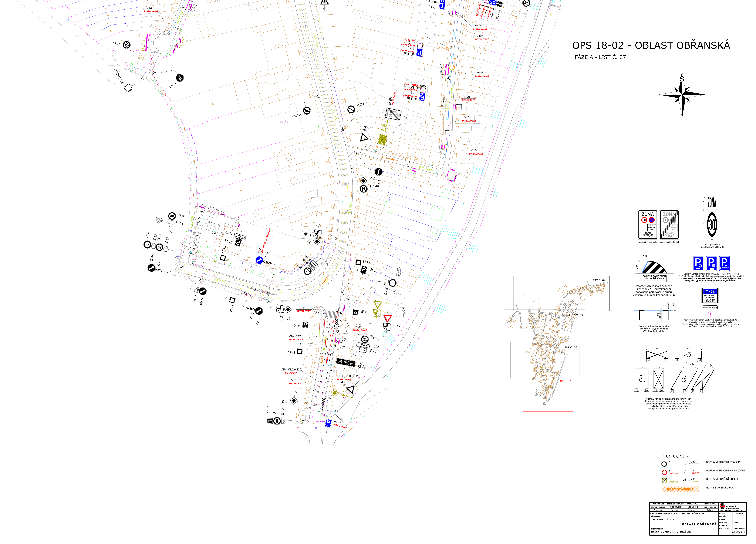Screen dimensions: 756x544
Task: Select the crossed-out olive E 2b sign
Action: 377,313
